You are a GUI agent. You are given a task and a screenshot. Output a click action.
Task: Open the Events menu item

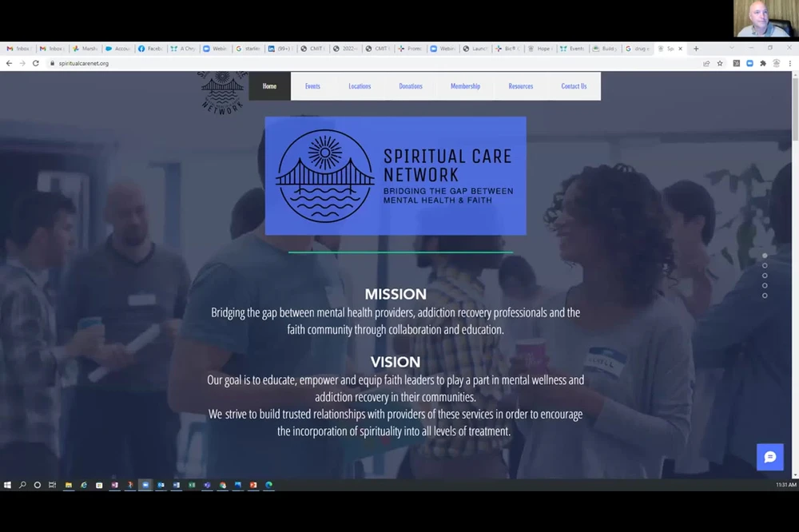[x=312, y=86]
